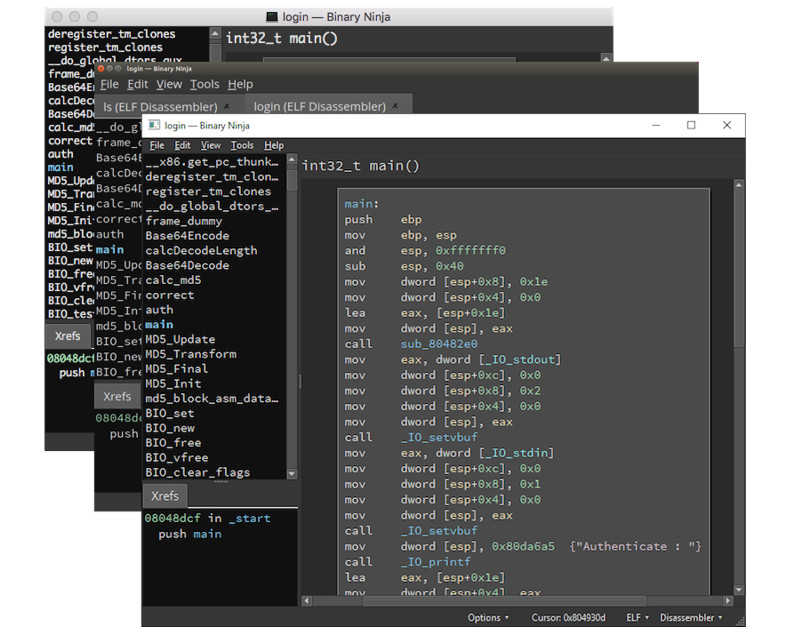Click the function list scroll down arrow

coord(292,474)
